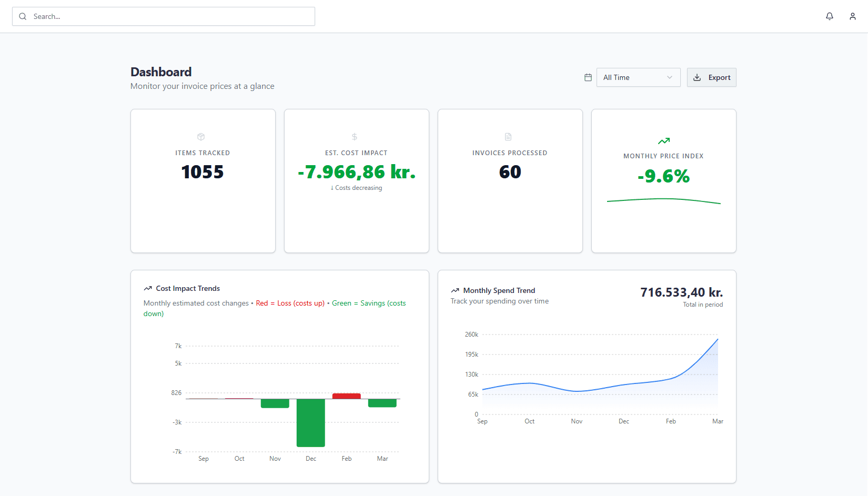Click the invoice document icon above Invoices Processed
The width and height of the screenshot is (868, 496).
coord(509,136)
